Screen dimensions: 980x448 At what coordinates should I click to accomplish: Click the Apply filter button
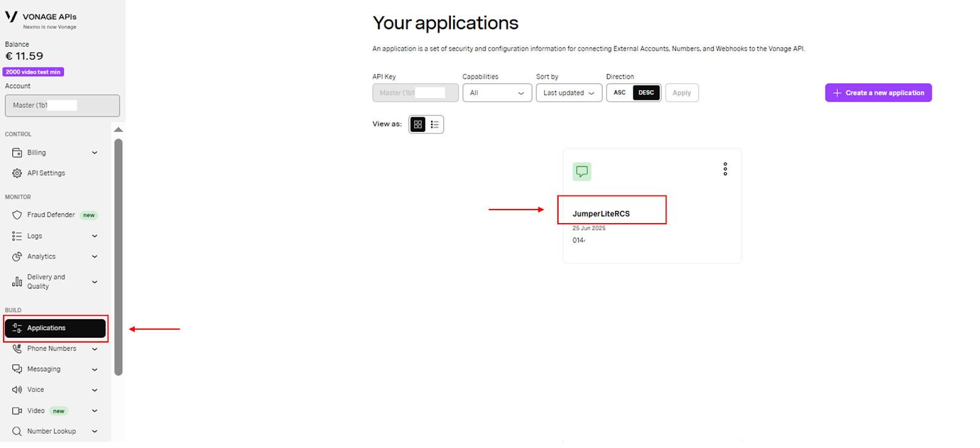coord(682,93)
